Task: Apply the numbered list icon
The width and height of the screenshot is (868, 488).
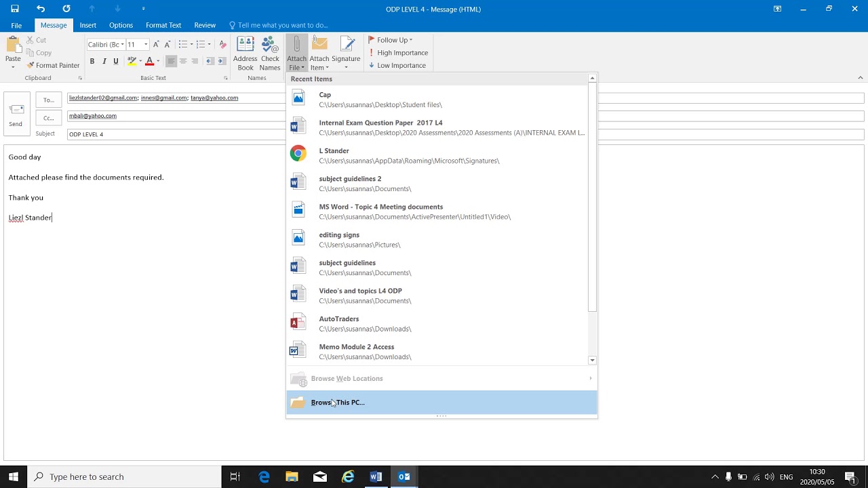Action: point(200,44)
